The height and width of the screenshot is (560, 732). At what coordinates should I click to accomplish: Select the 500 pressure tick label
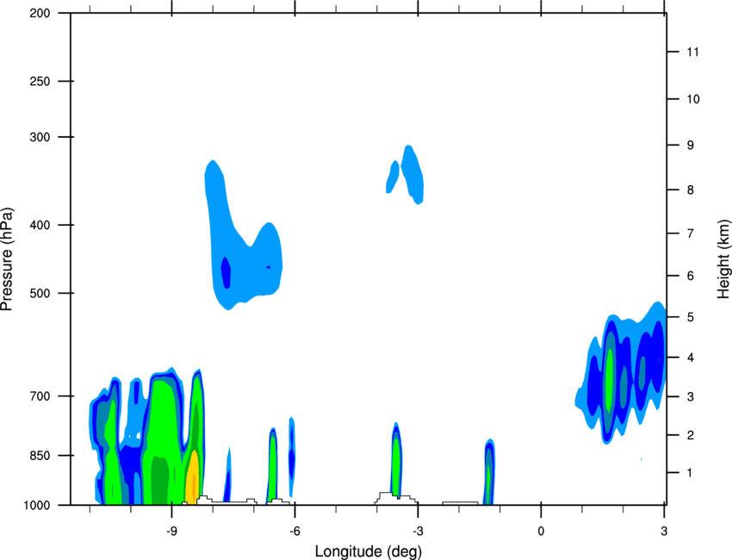click(x=40, y=293)
